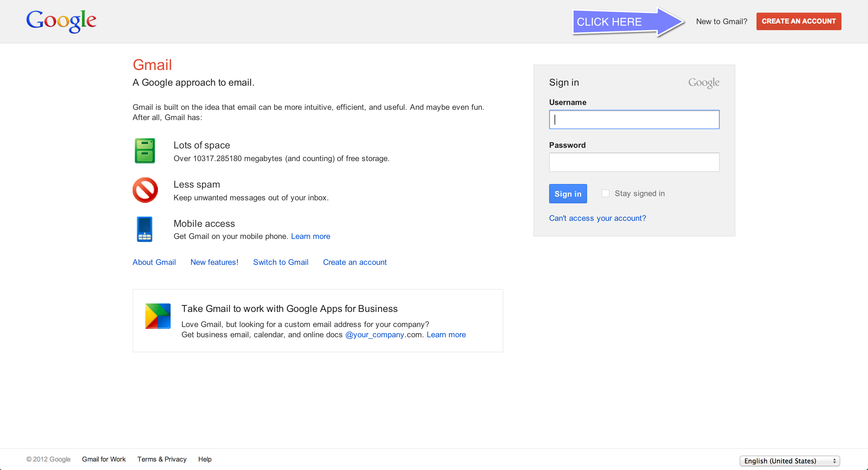Click the Username input field
Viewport: 868px width, 470px height.
coord(634,119)
